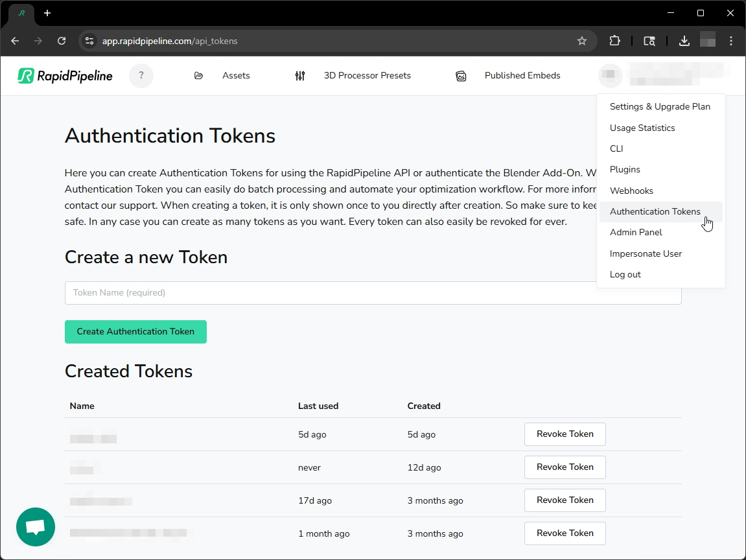
Task: Open the support chat bubble
Action: click(36, 527)
